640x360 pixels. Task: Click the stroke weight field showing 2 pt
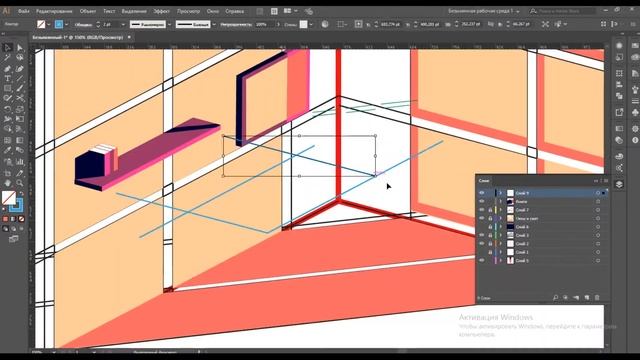click(x=110, y=24)
